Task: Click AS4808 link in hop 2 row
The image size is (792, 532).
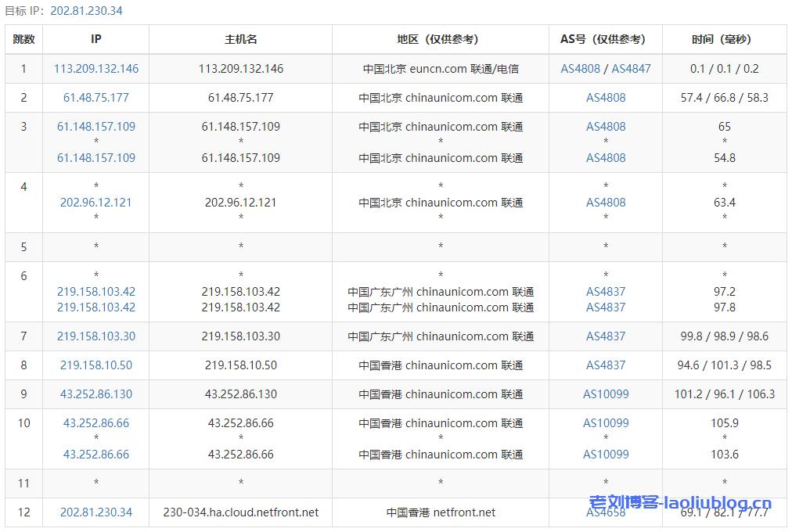Action: (x=606, y=98)
